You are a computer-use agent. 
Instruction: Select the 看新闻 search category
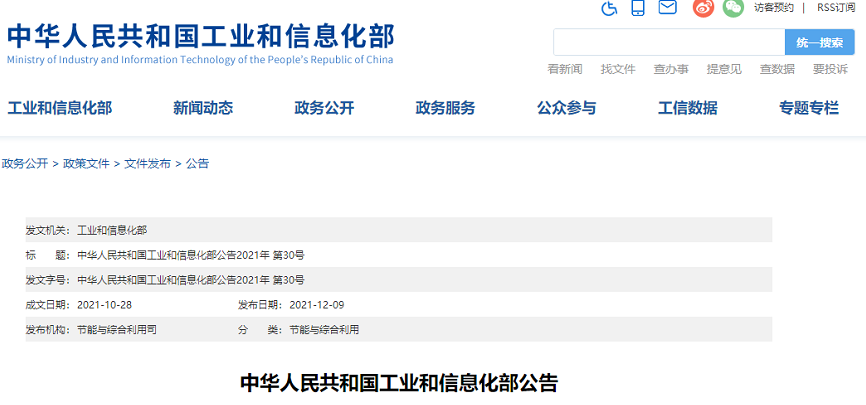pyautogui.click(x=565, y=69)
